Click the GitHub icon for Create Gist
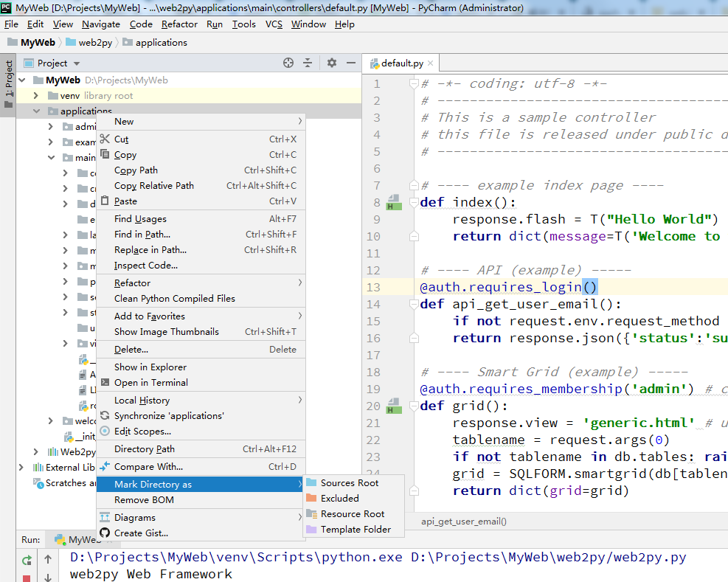 point(105,533)
